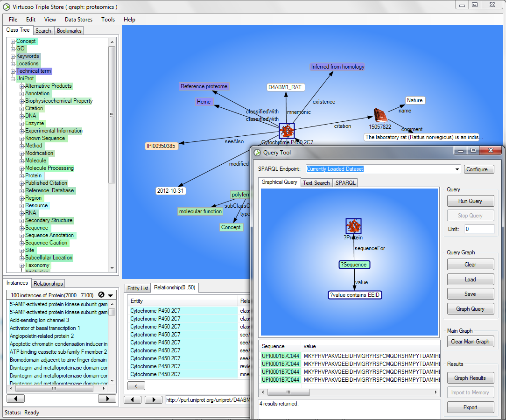Screen dimensions: 506x420
Task: Collapse the UniProt tree node
Action: pyautogui.click(x=13, y=78)
